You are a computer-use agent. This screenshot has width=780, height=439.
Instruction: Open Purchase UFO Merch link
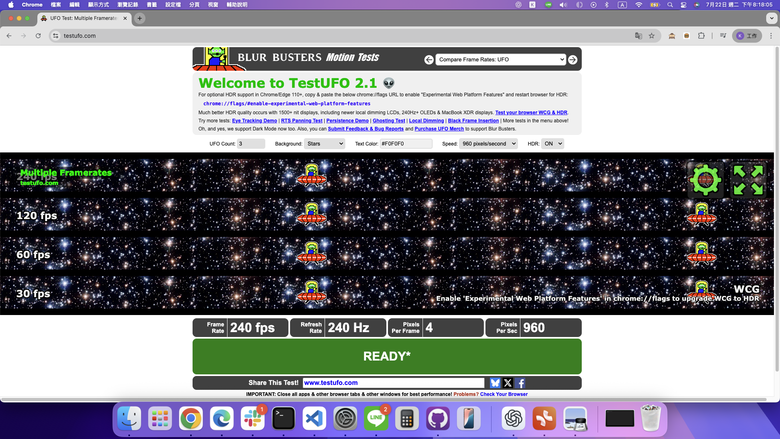439,129
